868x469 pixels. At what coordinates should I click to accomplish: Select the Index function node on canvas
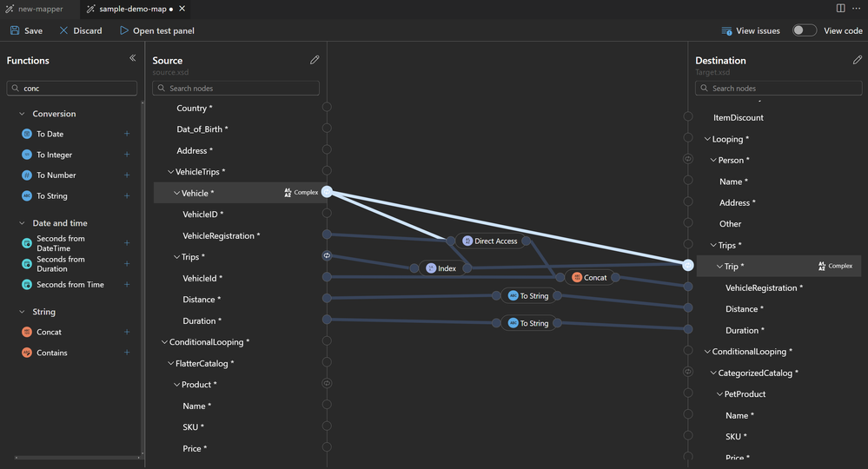point(441,268)
